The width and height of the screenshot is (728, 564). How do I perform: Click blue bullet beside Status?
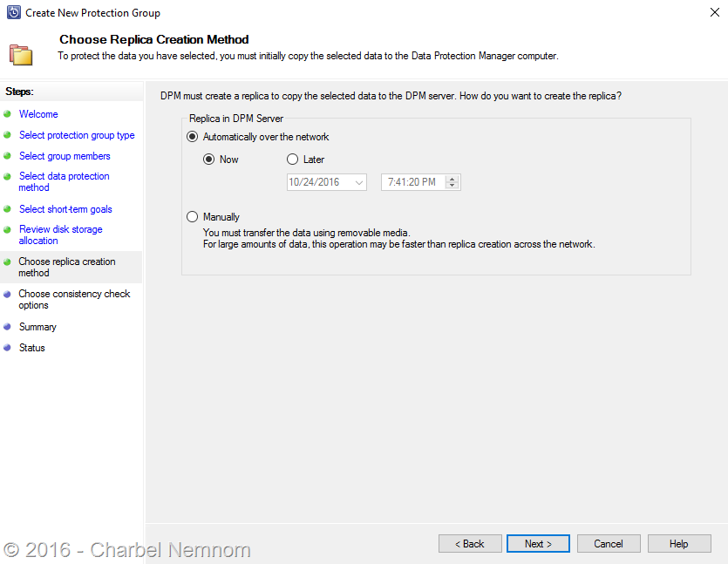[7, 347]
